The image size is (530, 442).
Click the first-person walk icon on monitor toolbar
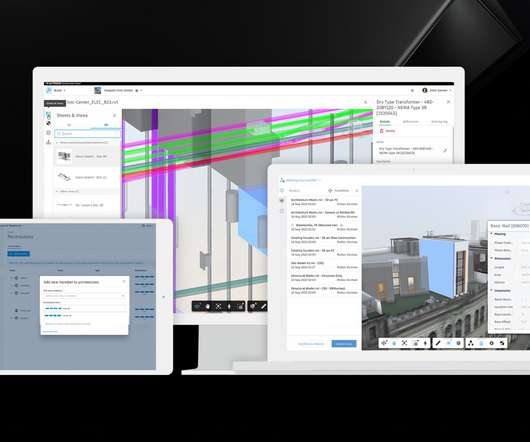click(229, 306)
